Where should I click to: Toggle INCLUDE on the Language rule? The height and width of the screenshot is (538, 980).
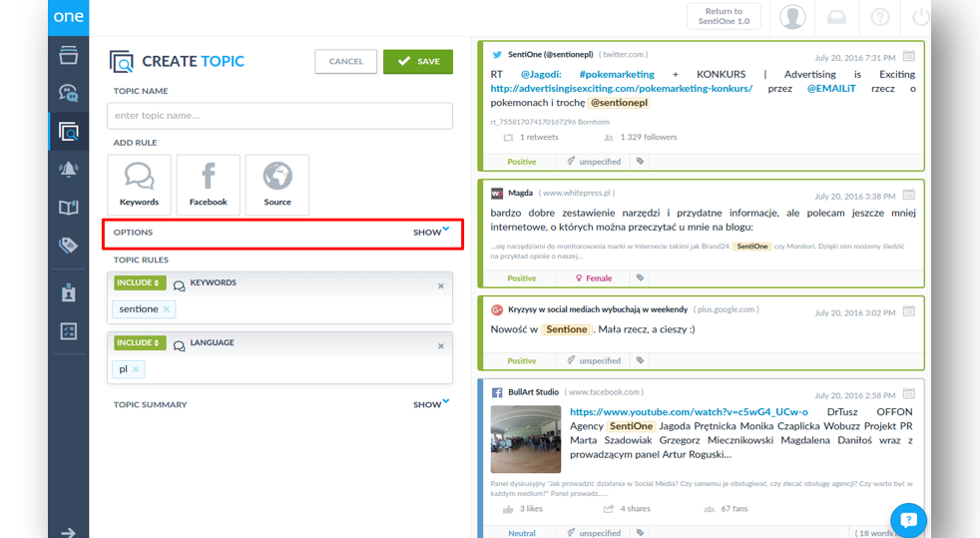(x=139, y=343)
